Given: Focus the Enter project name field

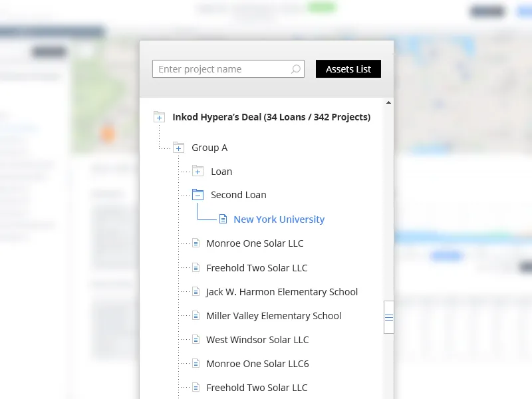Looking at the screenshot, I should tap(228, 69).
